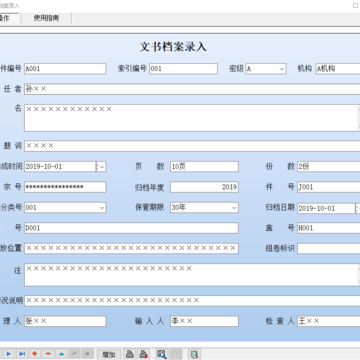Click the masked 宗号 asterisk field
360x360 pixels.
coord(65,187)
